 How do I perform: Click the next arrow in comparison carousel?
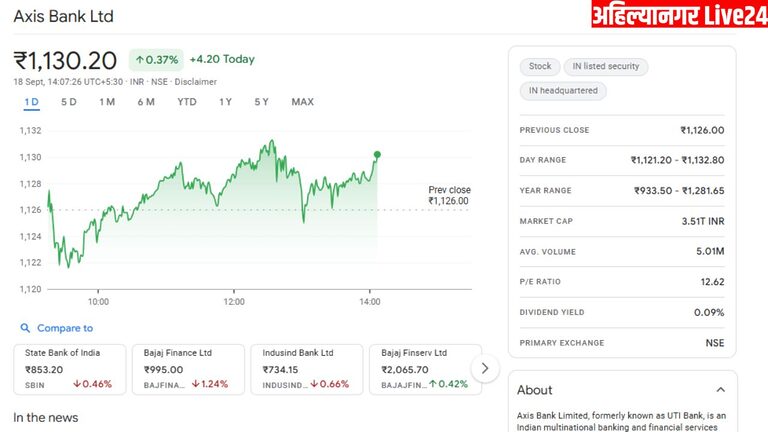(485, 368)
